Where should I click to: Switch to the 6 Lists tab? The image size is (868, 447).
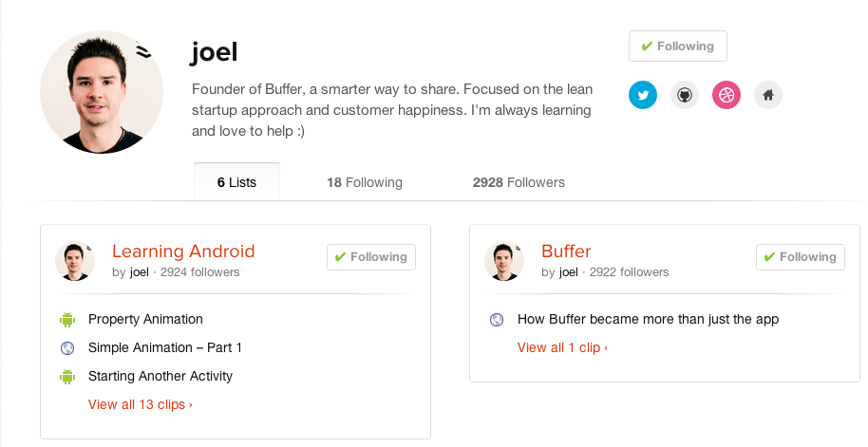click(x=236, y=182)
